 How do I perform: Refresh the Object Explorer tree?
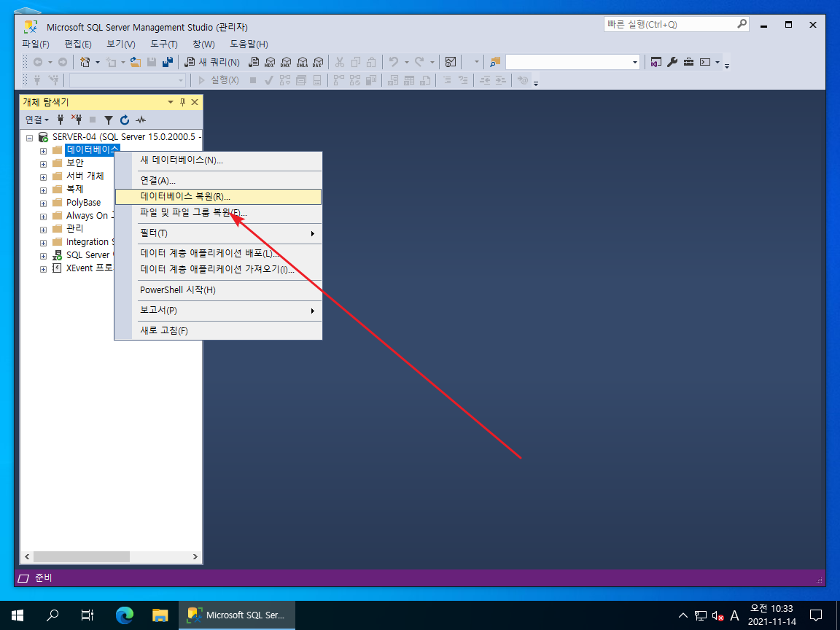click(x=124, y=120)
